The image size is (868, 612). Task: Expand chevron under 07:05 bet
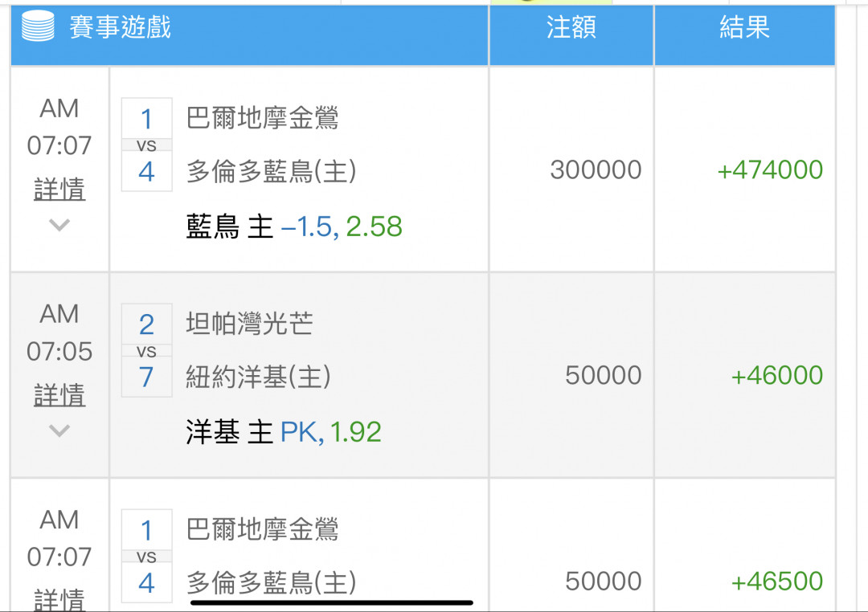pos(59,430)
